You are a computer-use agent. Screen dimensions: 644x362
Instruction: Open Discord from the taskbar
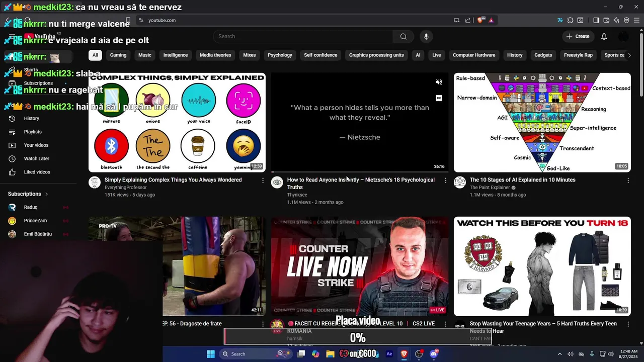[x=434, y=354]
